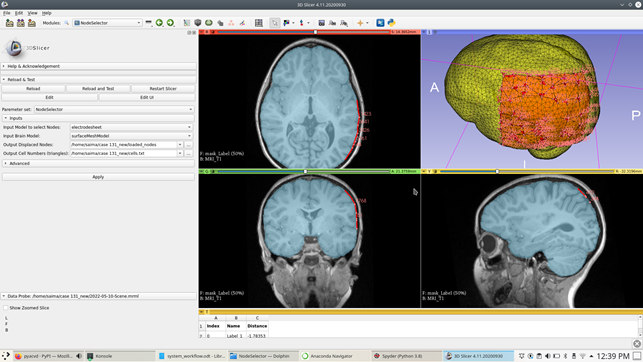Click the table view pin icon
The image size is (643, 362).
pyautogui.click(x=201, y=312)
